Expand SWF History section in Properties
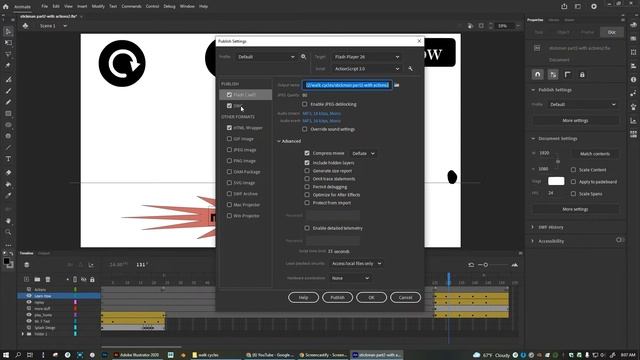The width and height of the screenshot is (640, 360). pyautogui.click(x=532, y=227)
